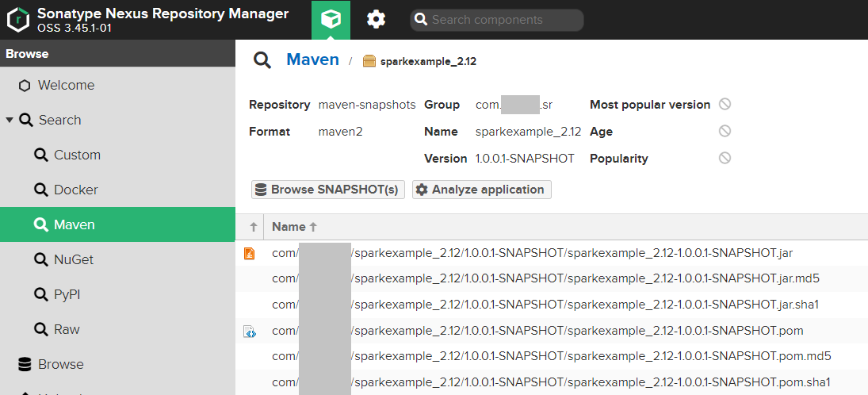Click magnifier icon beside PyPI
The image size is (868, 395).
pos(40,295)
